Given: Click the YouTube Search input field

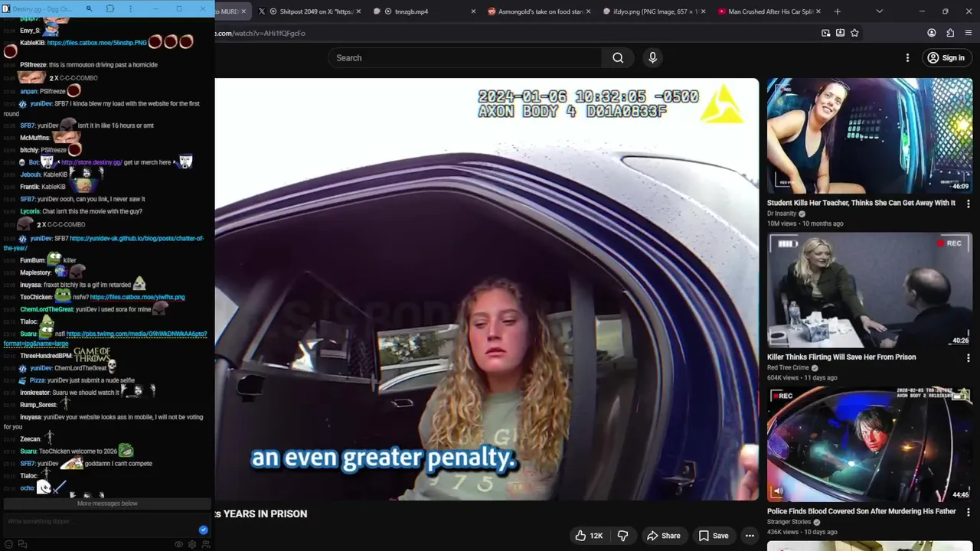Looking at the screenshot, I should (x=465, y=57).
